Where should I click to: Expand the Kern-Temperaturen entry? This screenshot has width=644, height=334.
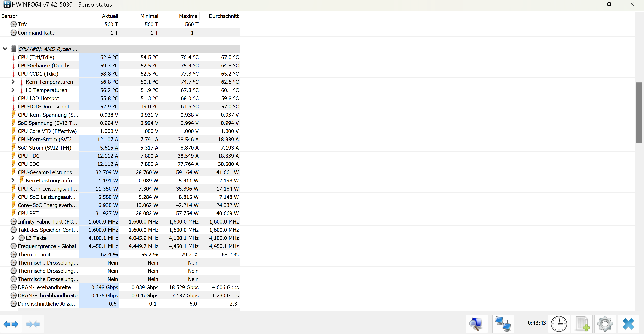(x=13, y=82)
